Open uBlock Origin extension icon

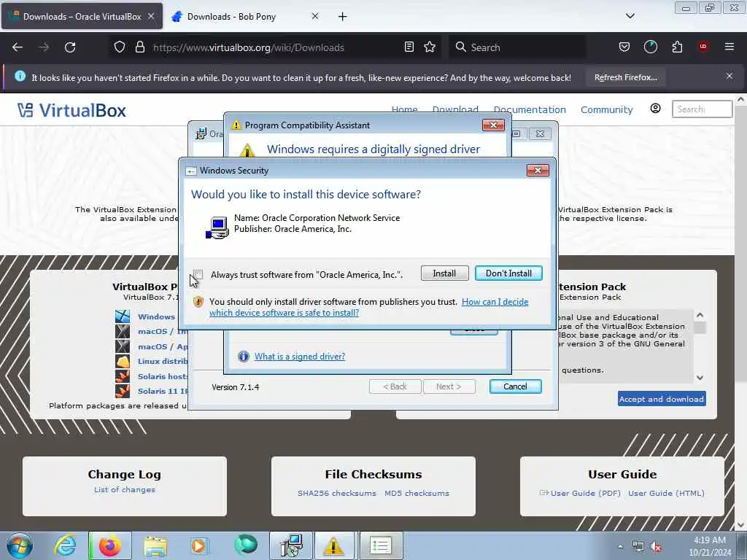[703, 47]
